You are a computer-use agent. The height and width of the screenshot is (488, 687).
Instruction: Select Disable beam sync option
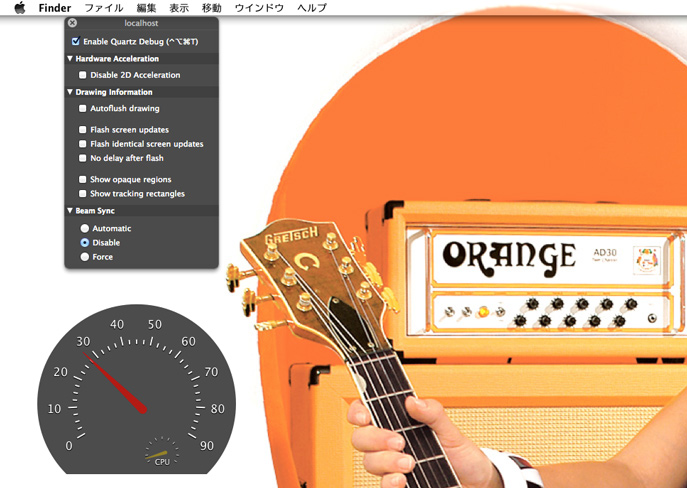[x=85, y=243]
